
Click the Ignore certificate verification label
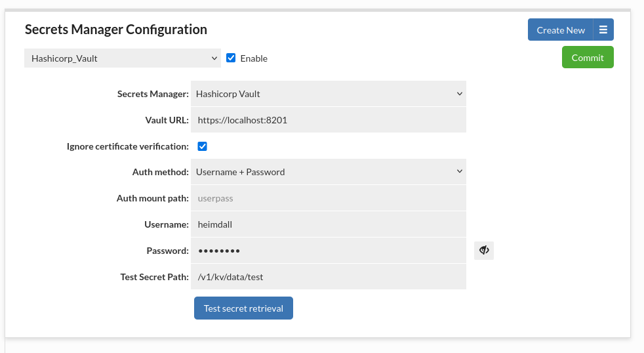click(128, 146)
